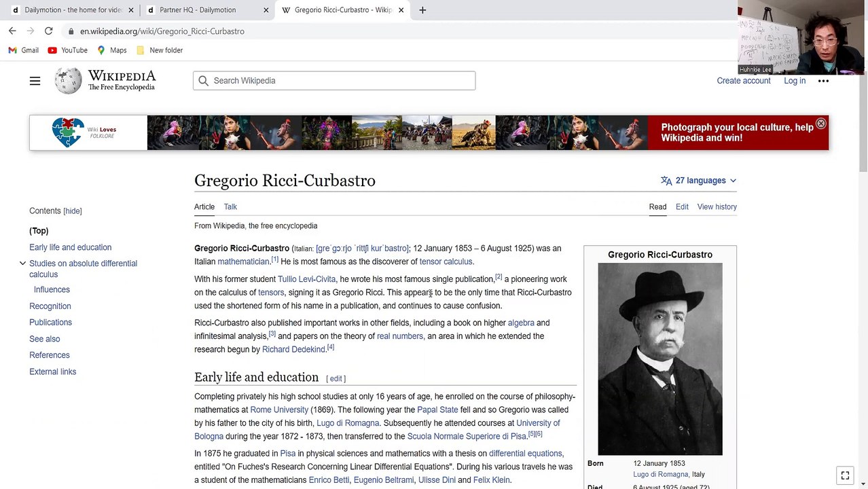868x489 pixels.
Task: Click the Ricci-Curbastro portrait photo
Action: (x=660, y=359)
